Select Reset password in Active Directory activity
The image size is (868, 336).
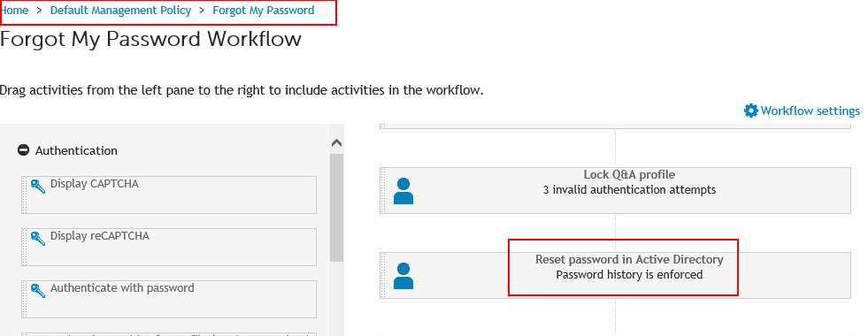[615, 275]
